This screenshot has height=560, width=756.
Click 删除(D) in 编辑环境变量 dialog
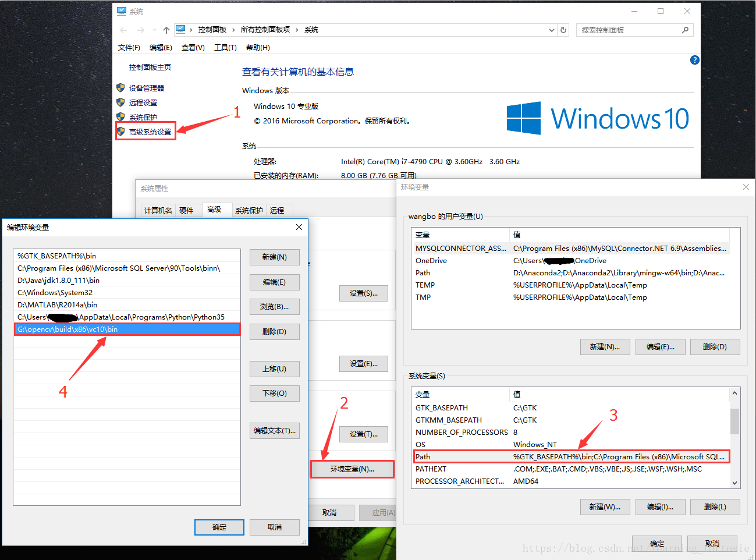pyautogui.click(x=274, y=332)
